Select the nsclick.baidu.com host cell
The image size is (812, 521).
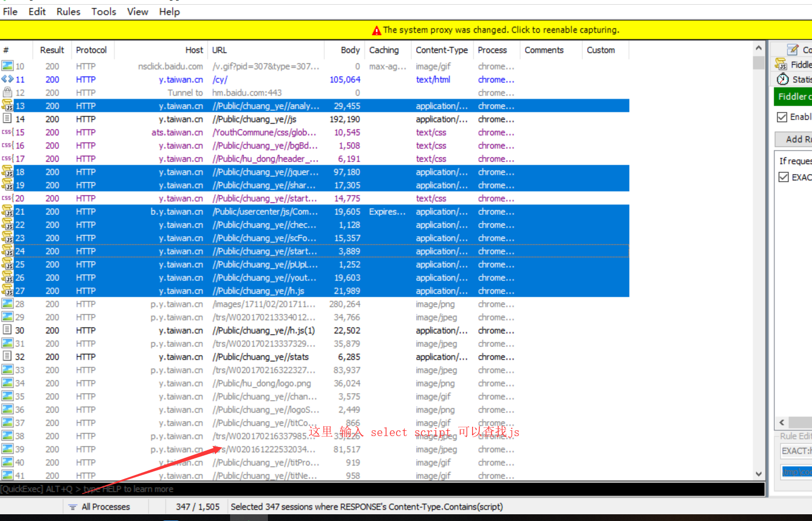(x=170, y=66)
